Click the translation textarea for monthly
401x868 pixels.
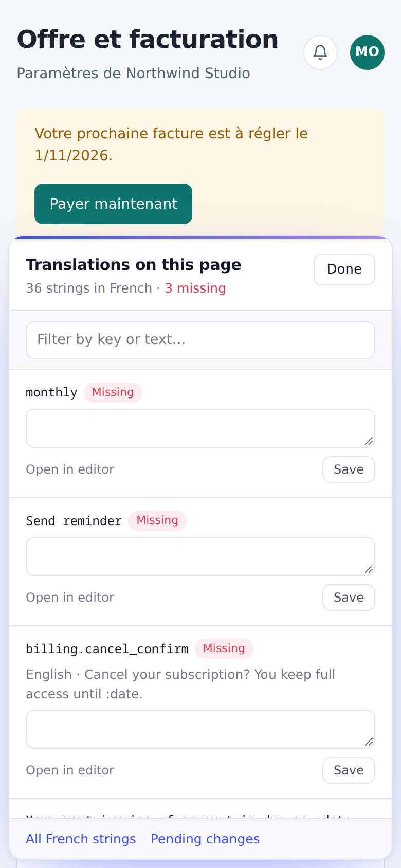tap(200, 428)
